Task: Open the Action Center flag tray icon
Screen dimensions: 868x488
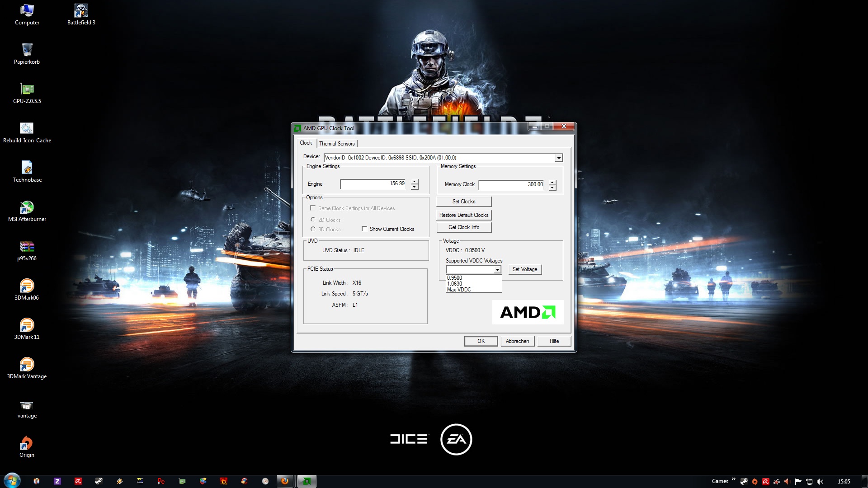Action: click(798, 482)
